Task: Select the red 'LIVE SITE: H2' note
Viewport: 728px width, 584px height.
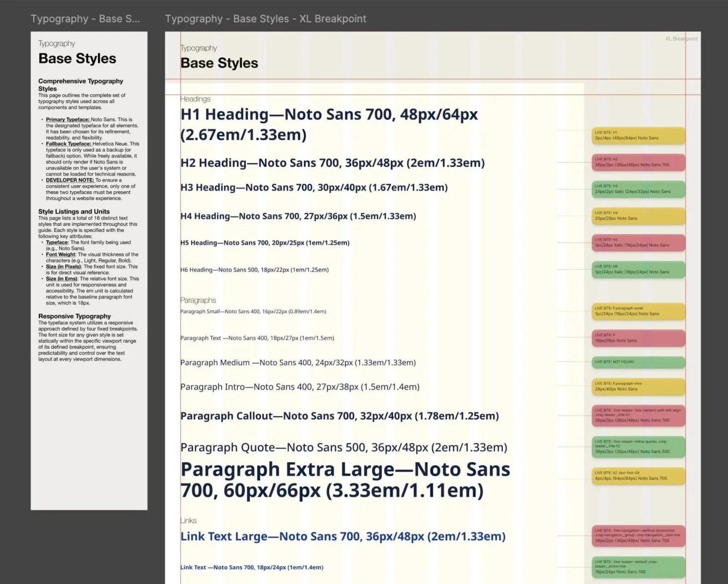Action: click(638, 163)
